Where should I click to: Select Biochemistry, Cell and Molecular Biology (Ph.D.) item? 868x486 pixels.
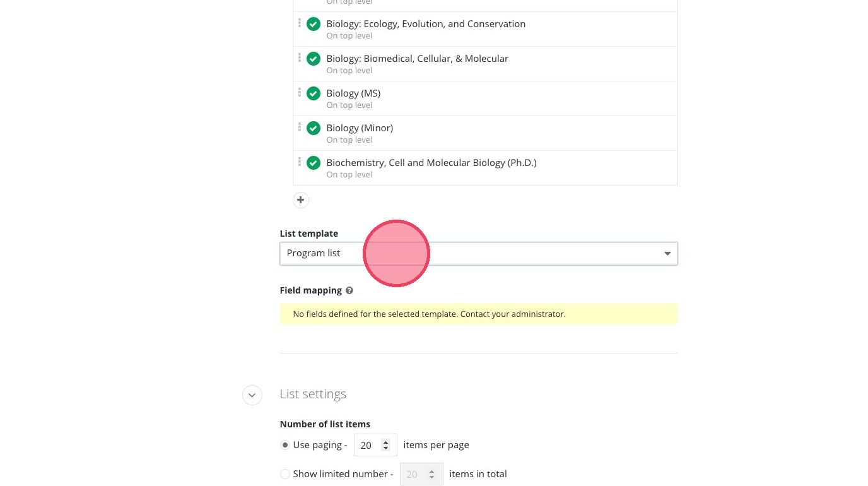431,163
